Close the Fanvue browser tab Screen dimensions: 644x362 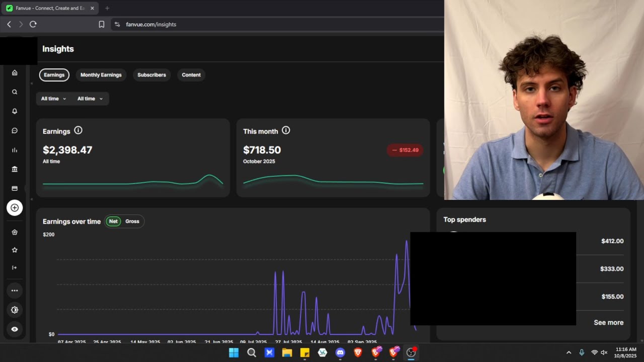point(92,8)
